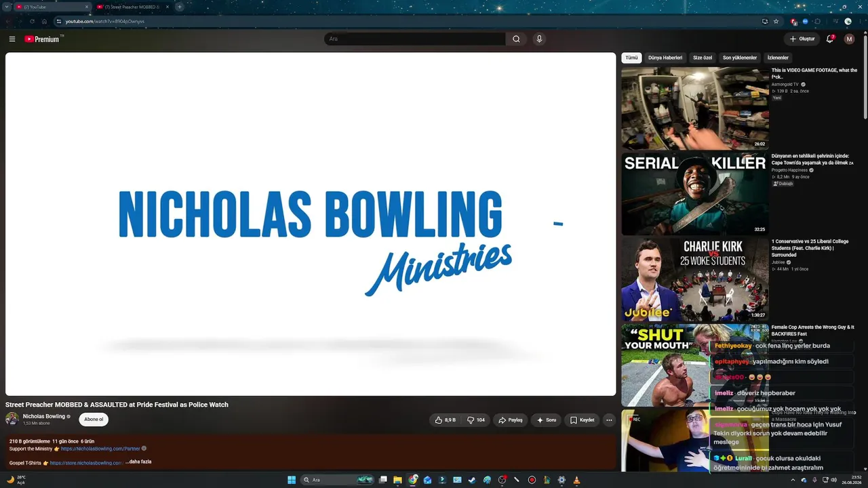Open new browser tab with plus

(x=180, y=7)
